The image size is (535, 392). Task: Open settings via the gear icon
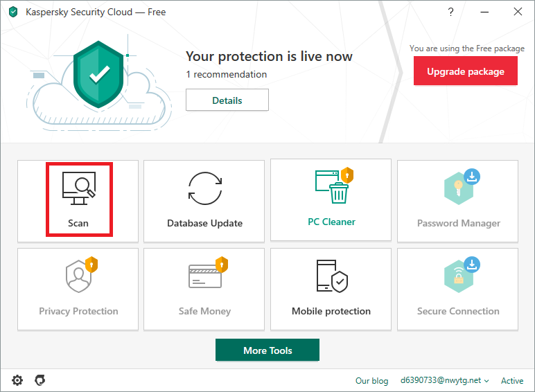tap(17, 380)
